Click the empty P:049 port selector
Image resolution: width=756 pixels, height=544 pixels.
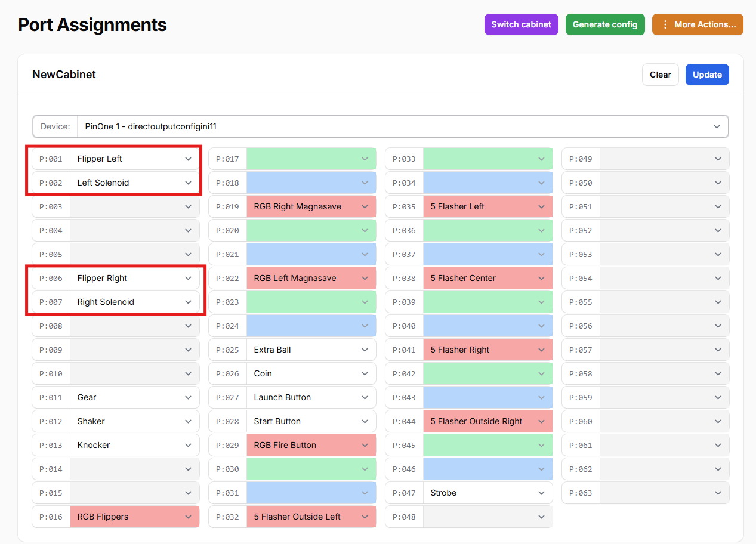tap(664, 159)
